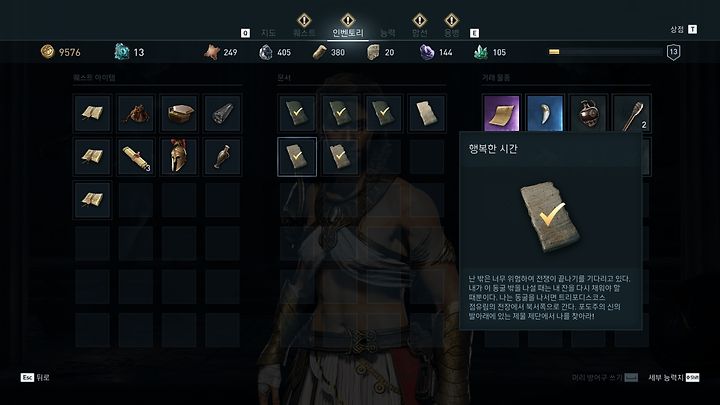The height and width of the screenshot is (405, 720).
Task: Open 세부 능력치 detailed stats
Action: (x=674, y=377)
